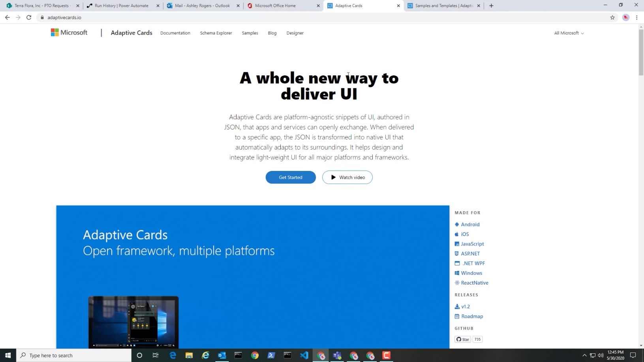644x362 pixels.
Task: Click the GitHub Star button
Action: pos(463,339)
